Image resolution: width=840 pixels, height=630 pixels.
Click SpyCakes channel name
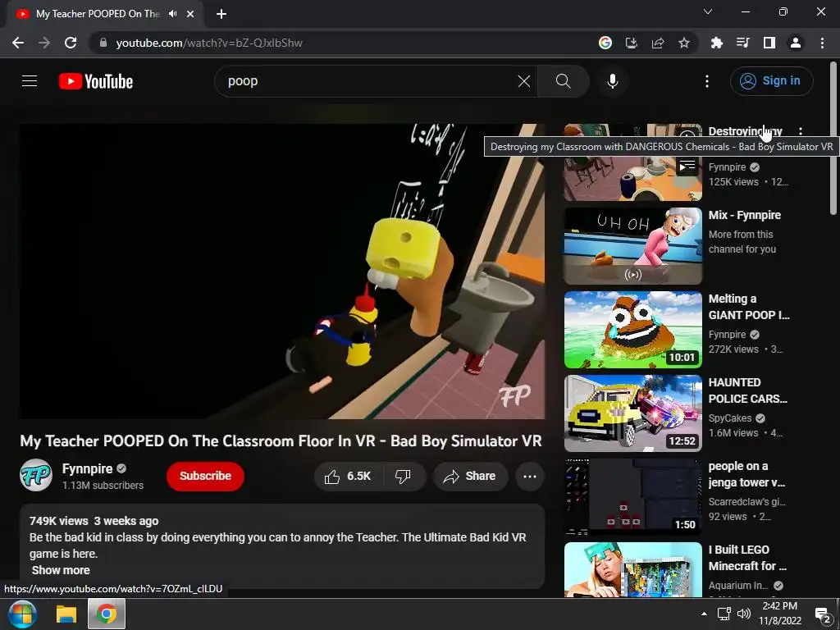(x=729, y=418)
